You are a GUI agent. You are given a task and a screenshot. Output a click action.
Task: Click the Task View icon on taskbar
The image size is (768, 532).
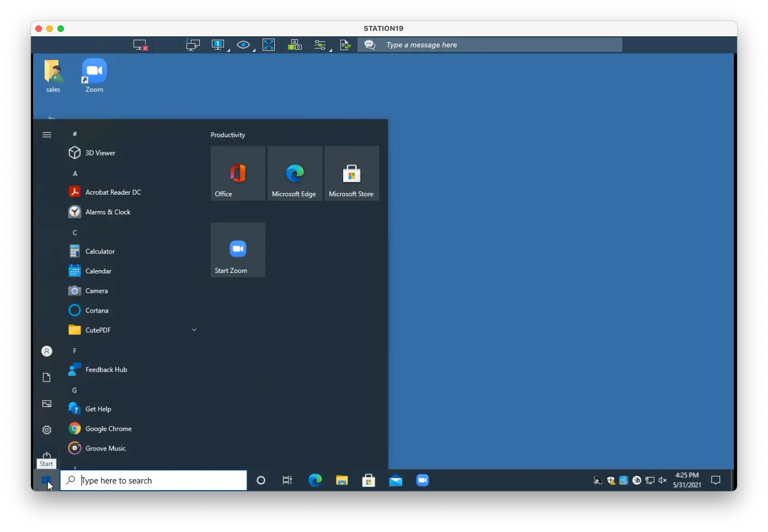coord(287,481)
